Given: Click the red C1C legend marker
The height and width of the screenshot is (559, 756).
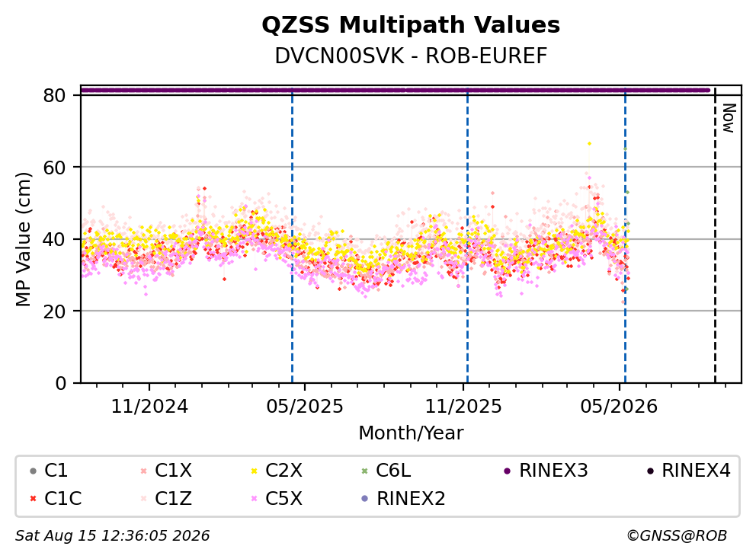Looking at the screenshot, I should point(33,499).
